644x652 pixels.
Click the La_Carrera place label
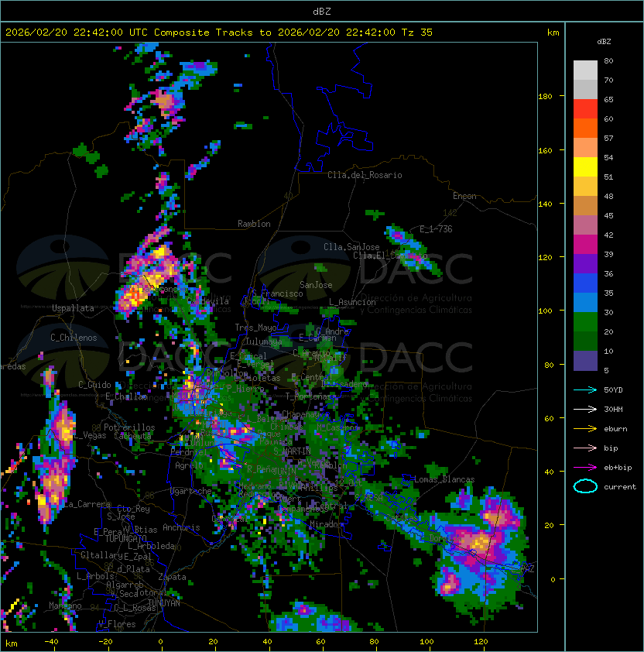[x=87, y=504]
